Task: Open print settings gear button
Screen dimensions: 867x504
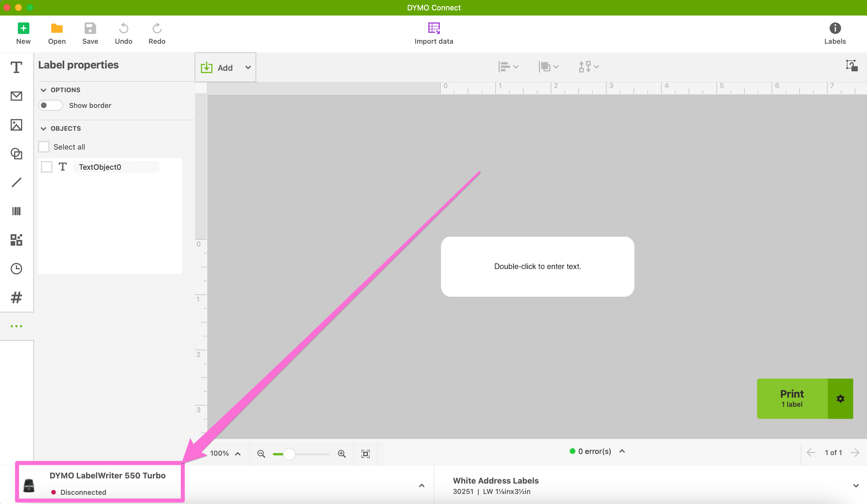Action: coord(840,398)
